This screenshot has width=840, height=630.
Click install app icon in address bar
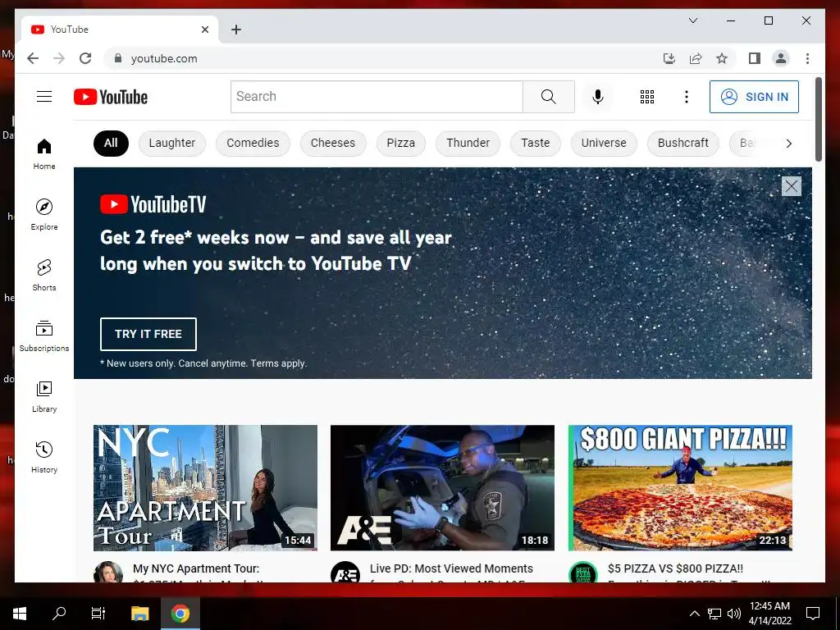pos(669,58)
